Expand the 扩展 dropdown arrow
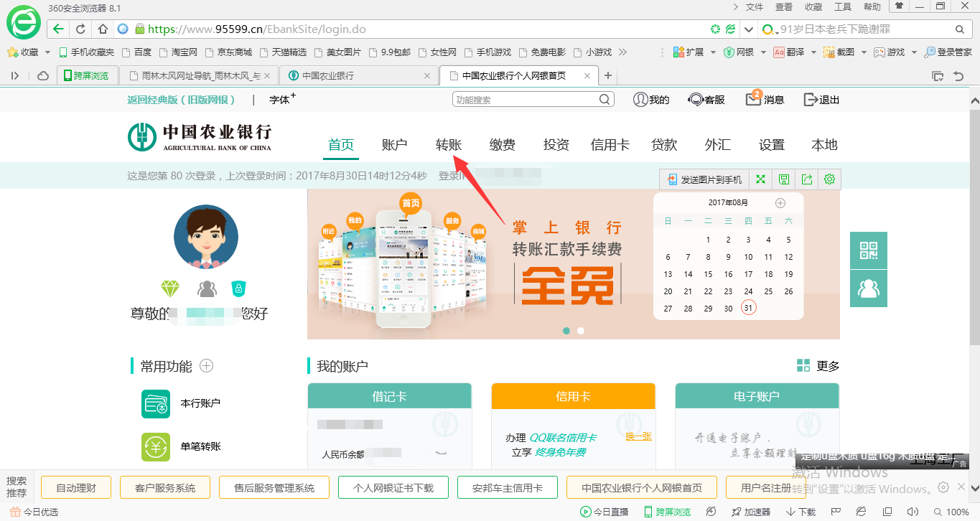This screenshot has width=980, height=521. 712,52
